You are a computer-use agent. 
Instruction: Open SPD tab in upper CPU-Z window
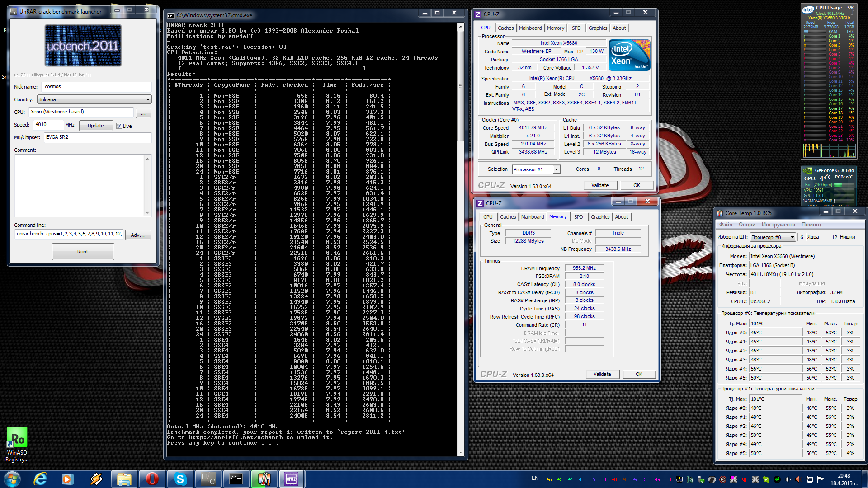click(576, 28)
